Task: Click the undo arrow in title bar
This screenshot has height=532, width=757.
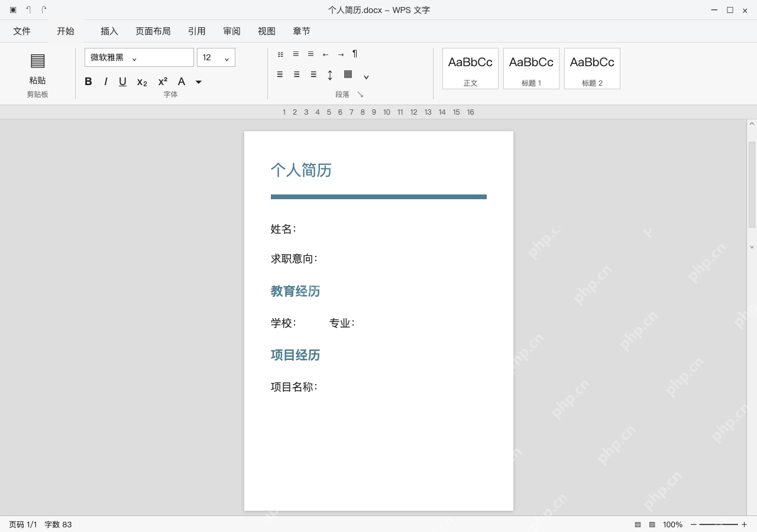Action: 28,9
